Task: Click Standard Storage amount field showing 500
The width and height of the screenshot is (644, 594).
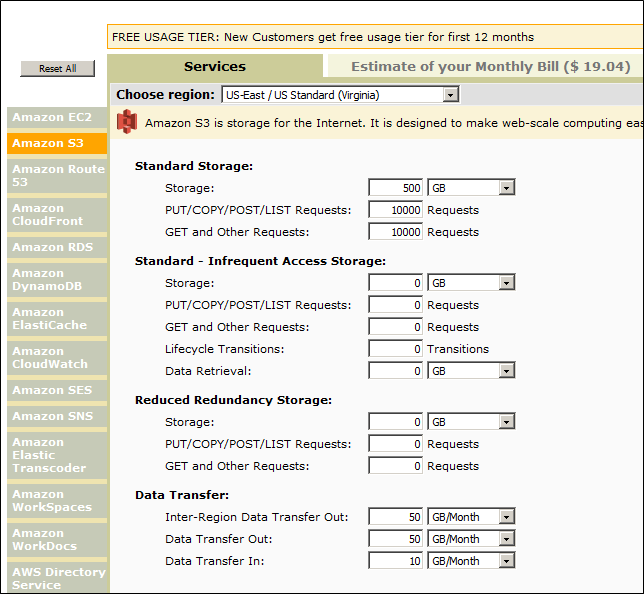Action: pyautogui.click(x=396, y=188)
